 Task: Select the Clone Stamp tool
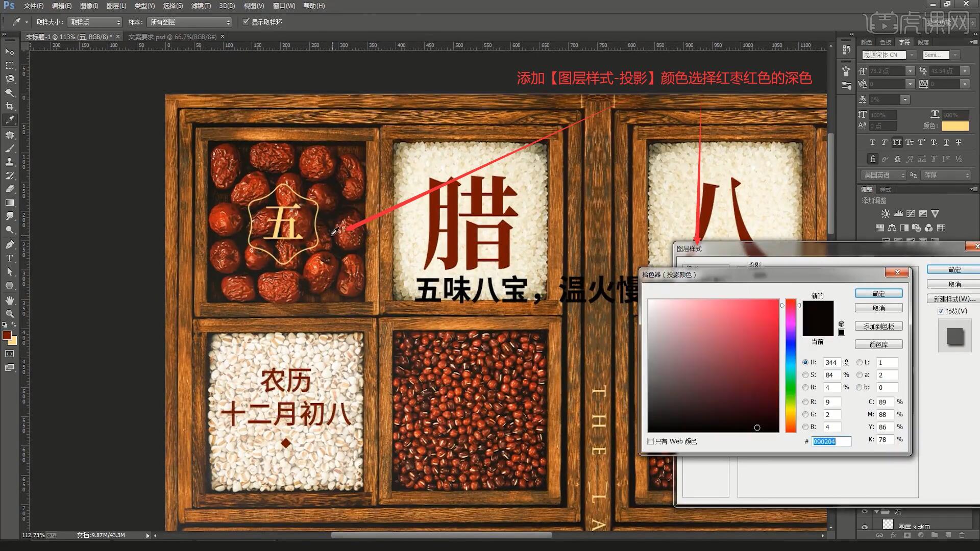(x=10, y=162)
